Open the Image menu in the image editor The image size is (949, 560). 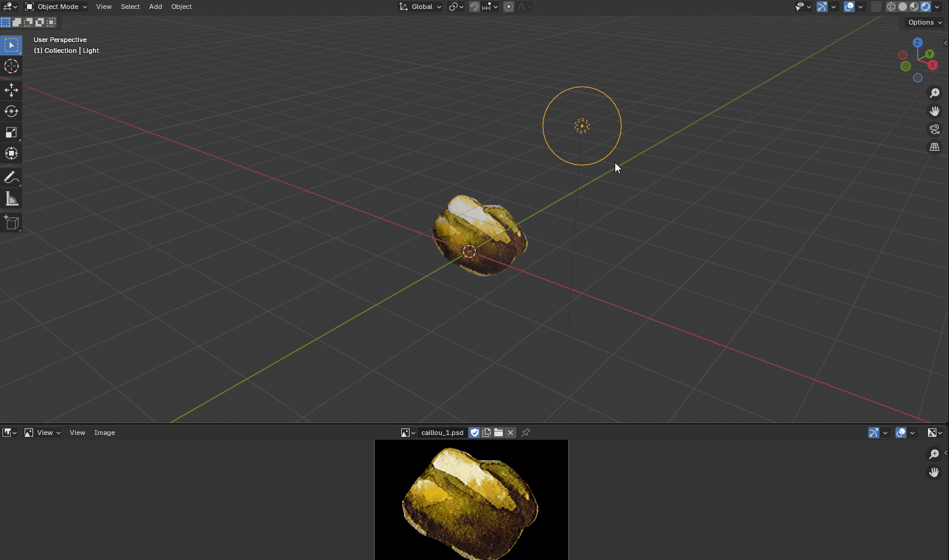105,433
